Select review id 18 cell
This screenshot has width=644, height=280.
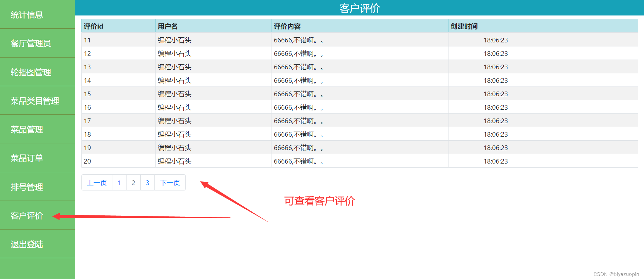pyautogui.click(x=118, y=134)
